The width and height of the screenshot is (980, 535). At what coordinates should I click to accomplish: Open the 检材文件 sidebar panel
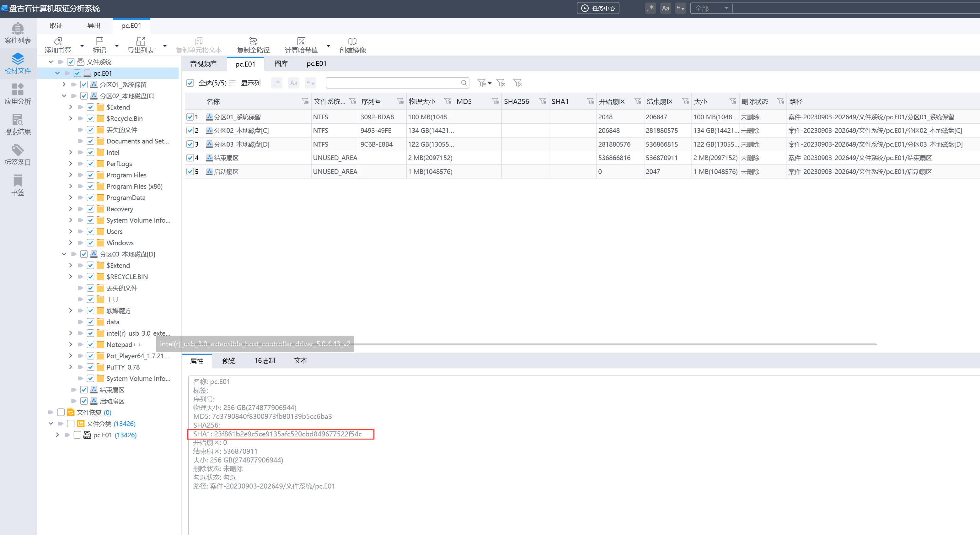(18, 63)
